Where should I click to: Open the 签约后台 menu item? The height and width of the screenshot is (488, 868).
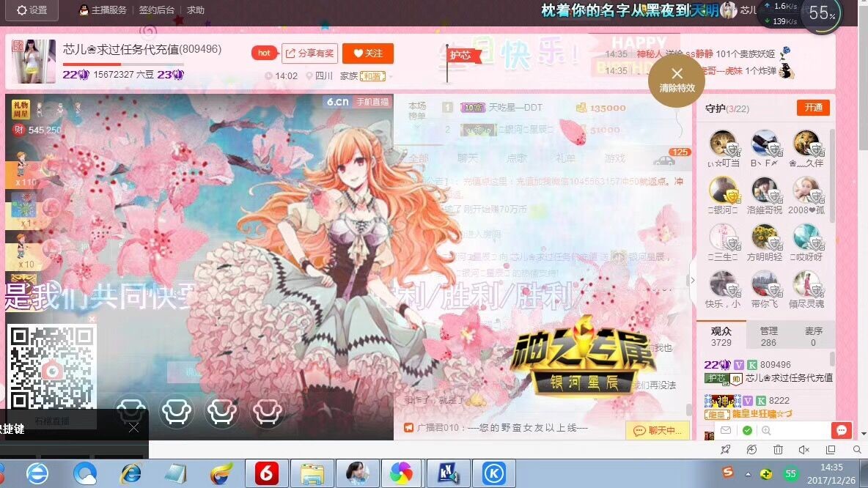point(156,10)
